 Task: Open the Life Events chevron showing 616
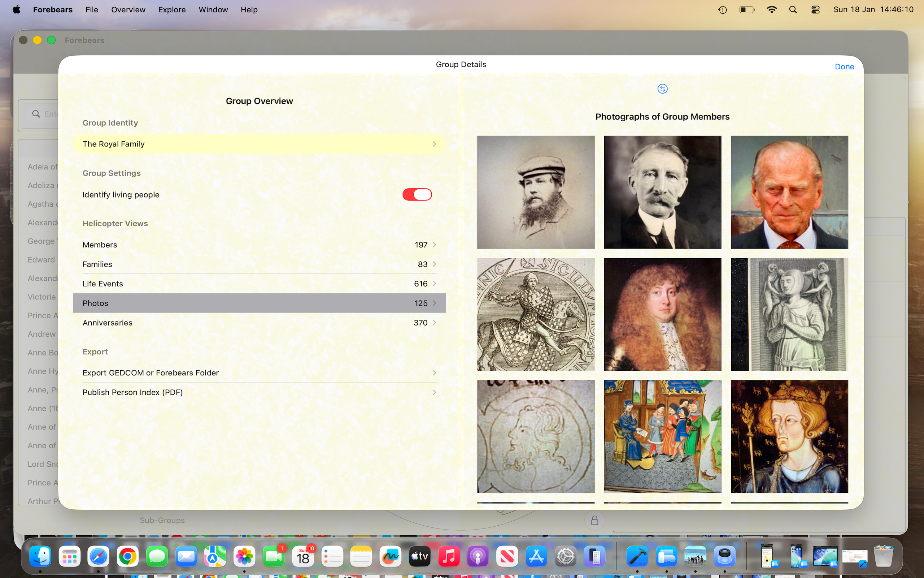(434, 284)
